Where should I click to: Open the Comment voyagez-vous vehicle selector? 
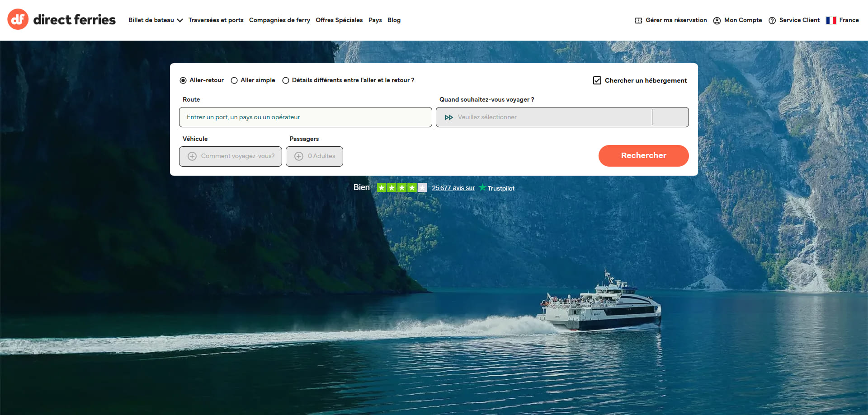[x=231, y=156]
